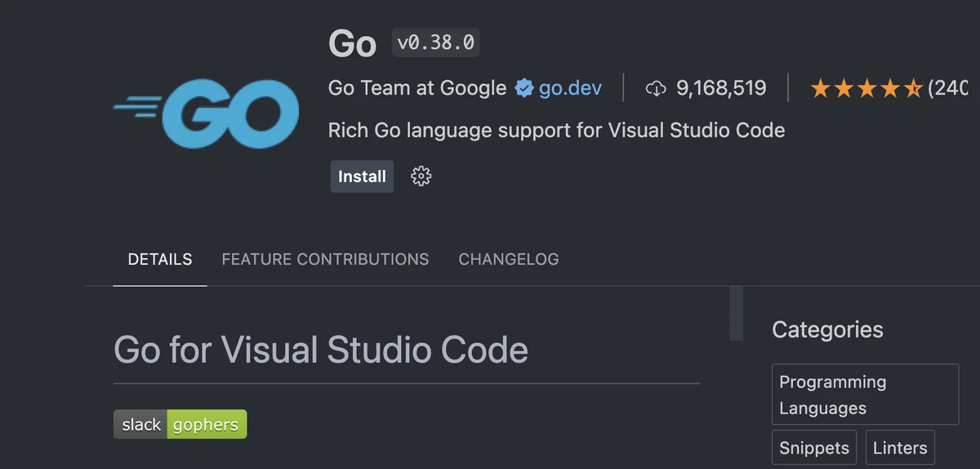Image resolution: width=980 pixels, height=469 pixels.
Task: Open the manage gear icon next to Install
Action: click(421, 176)
